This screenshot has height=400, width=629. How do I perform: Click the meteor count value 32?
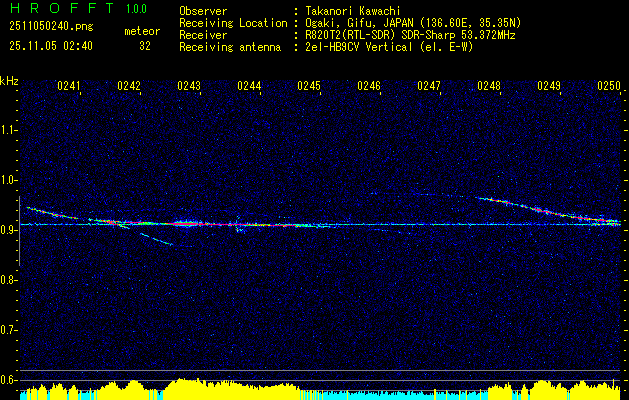coord(145,46)
